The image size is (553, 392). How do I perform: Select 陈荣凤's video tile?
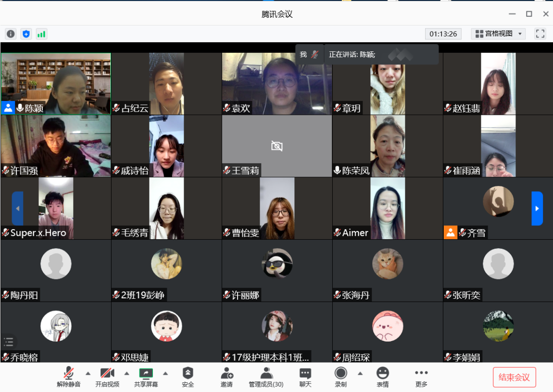click(x=388, y=146)
